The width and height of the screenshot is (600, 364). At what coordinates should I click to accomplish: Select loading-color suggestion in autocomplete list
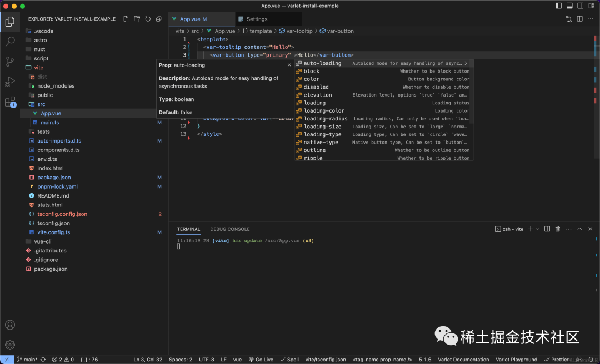(x=384, y=111)
